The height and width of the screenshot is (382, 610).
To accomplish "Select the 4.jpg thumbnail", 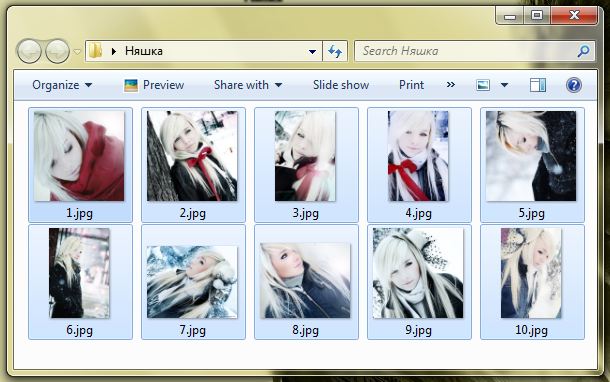I will (x=419, y=165).
